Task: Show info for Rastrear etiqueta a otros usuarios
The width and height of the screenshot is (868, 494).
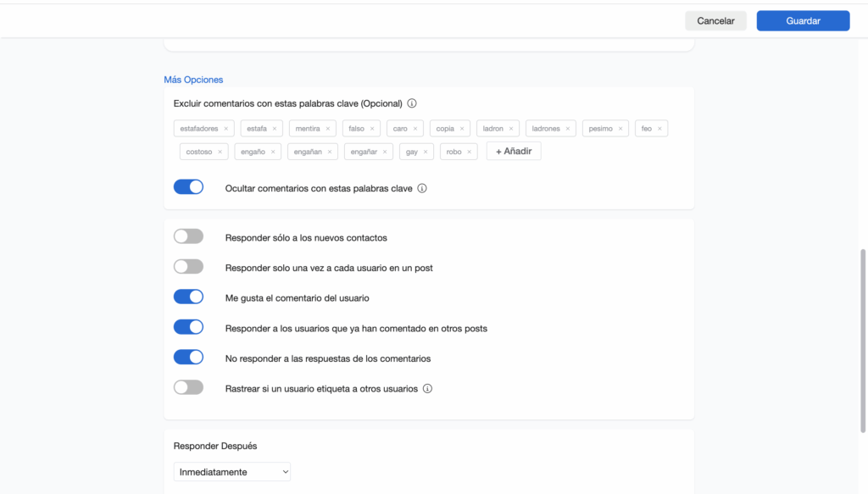Action: 427,389
